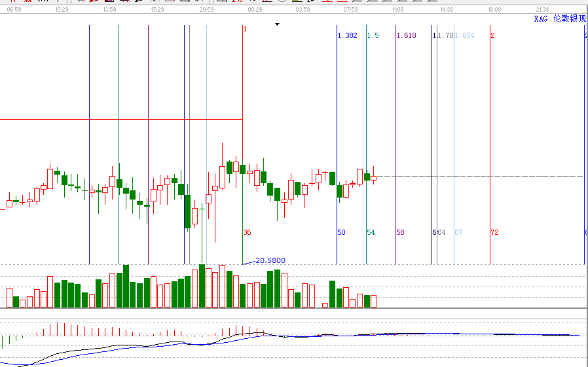Screen dimensions: 588x367
Task: Click the 20.5800 low price annotation
Action: click(x=270, y=260)
